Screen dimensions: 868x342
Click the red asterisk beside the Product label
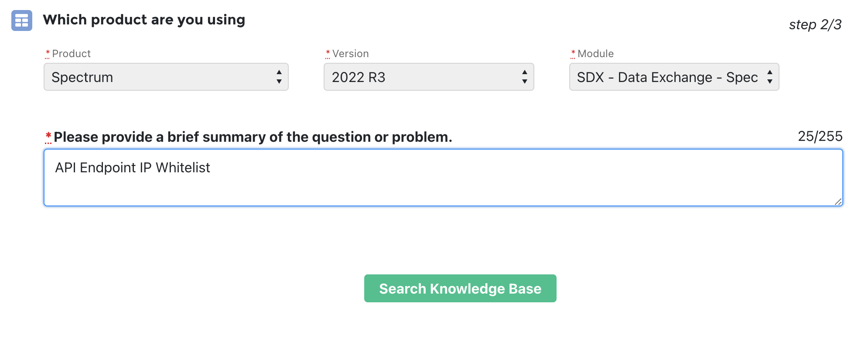48,53
